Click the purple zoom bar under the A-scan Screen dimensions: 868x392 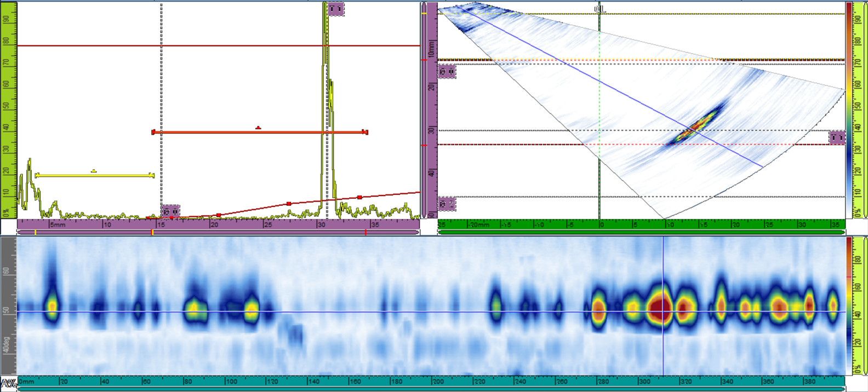[219, 233]
